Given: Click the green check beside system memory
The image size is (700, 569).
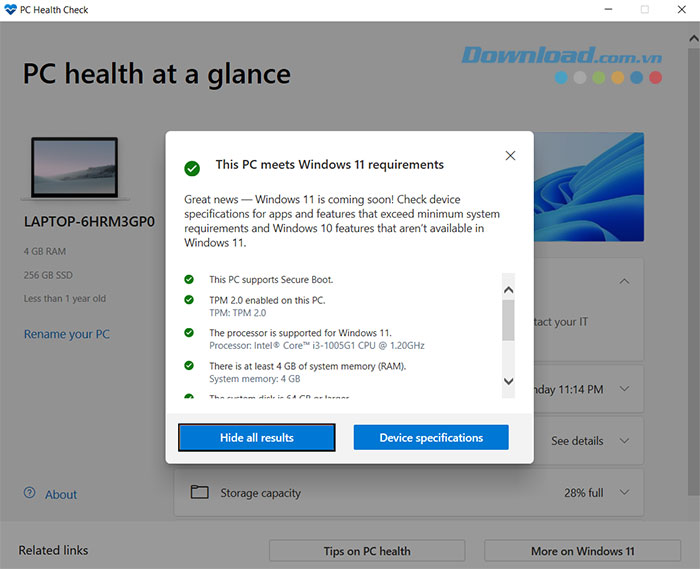Looking at the screenshot, I should [x=189, y=365].
